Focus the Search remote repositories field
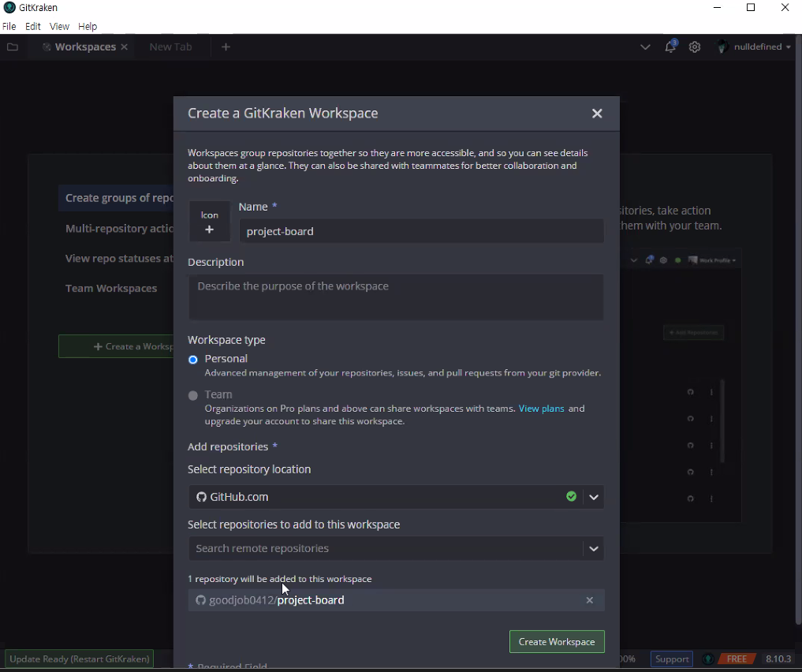Screen dimensions: 802x672 tap(386, 548)
